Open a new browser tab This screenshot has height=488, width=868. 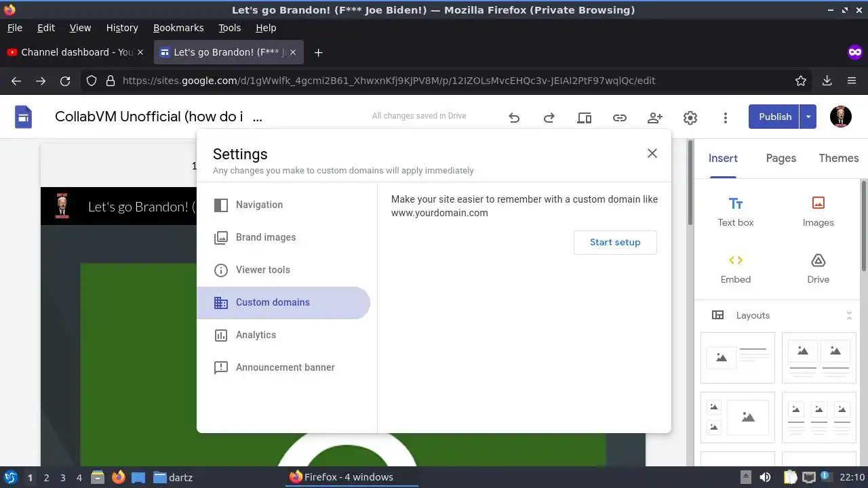coord(318,52)
